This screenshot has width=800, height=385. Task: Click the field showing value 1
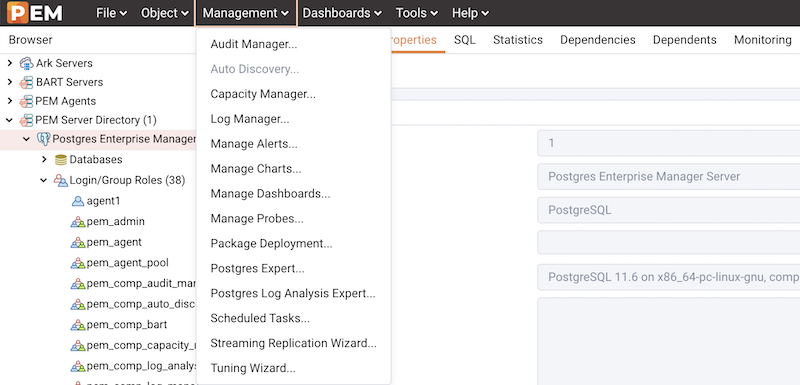tap(668, 143)
